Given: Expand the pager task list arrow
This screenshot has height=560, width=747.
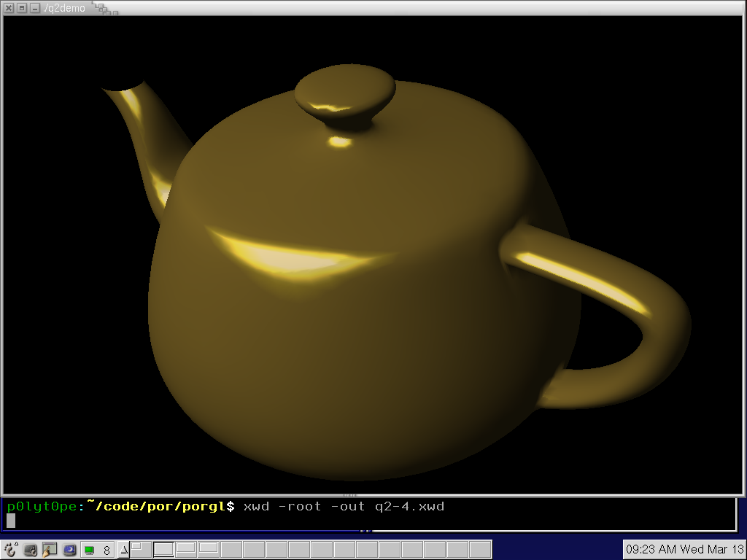Looking at the screenshot, I should click(x=123, y=550).
